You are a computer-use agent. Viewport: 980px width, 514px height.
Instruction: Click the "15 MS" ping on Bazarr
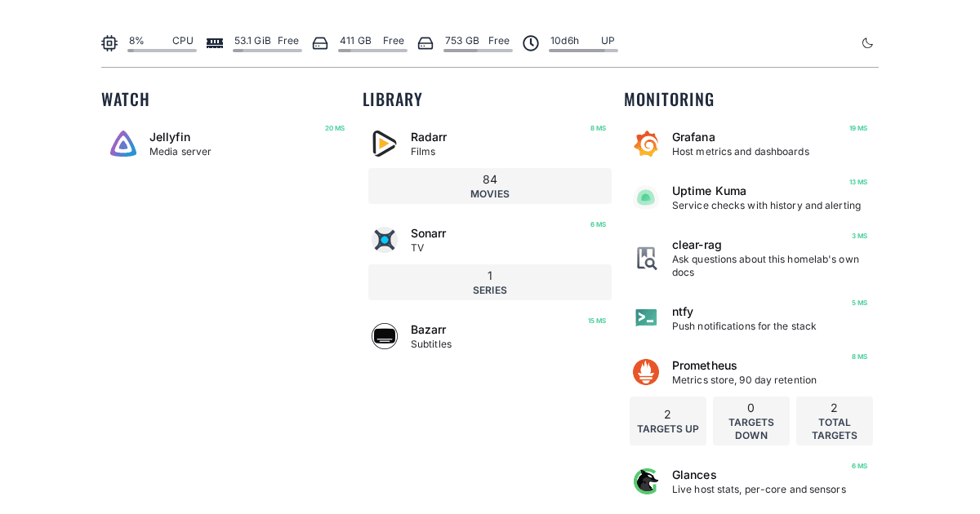point(597,321)
